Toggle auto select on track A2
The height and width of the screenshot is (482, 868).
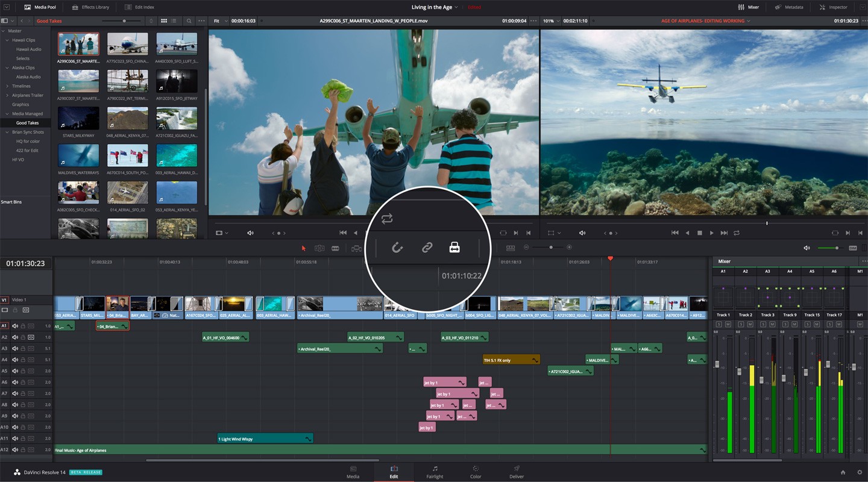pyautogui.click(x=31, y=337)
